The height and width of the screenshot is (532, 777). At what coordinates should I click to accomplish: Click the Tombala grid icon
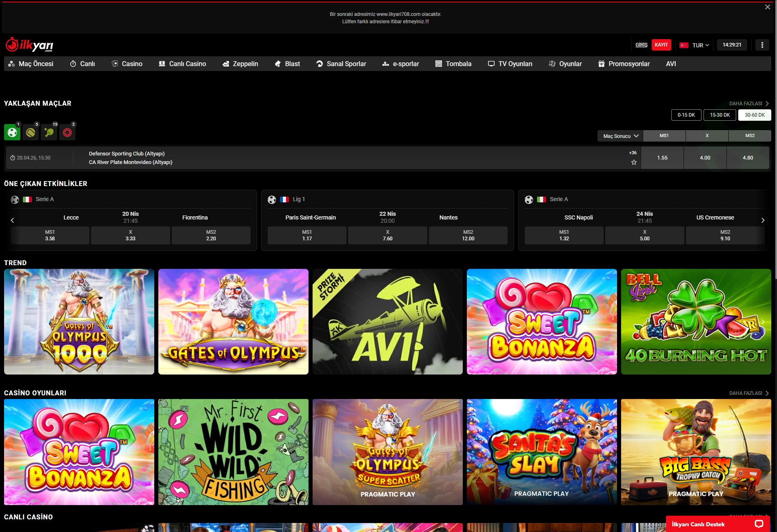(x=439, y=64)
